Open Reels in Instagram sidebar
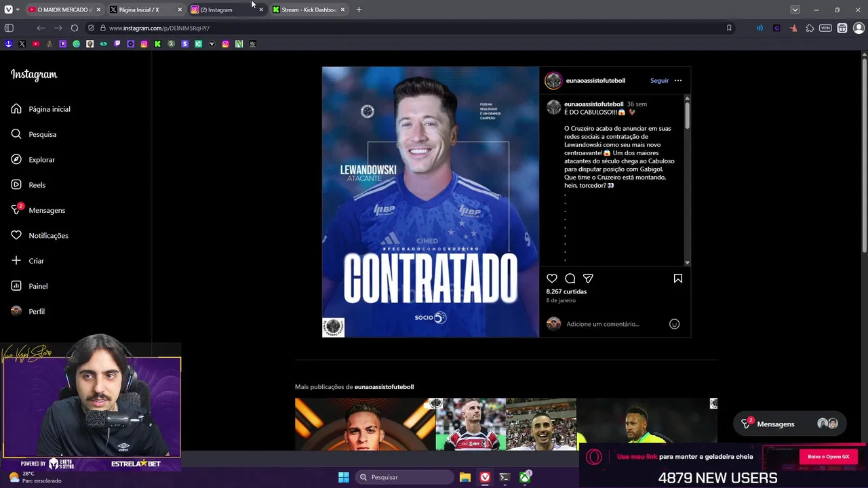This screenshot has height=488, width=868. pos(28,185)
